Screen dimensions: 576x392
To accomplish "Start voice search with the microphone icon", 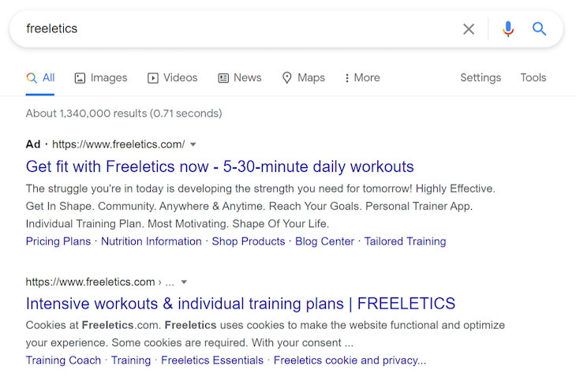I will tap(508, 29).
